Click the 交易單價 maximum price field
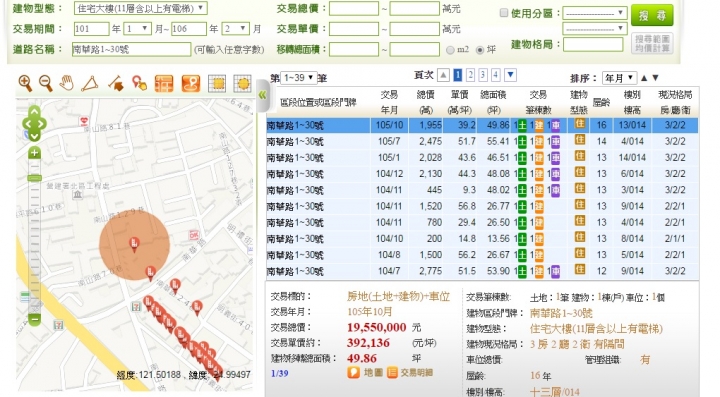The width and height of the screenshot is (720, 397). (415, 29)
